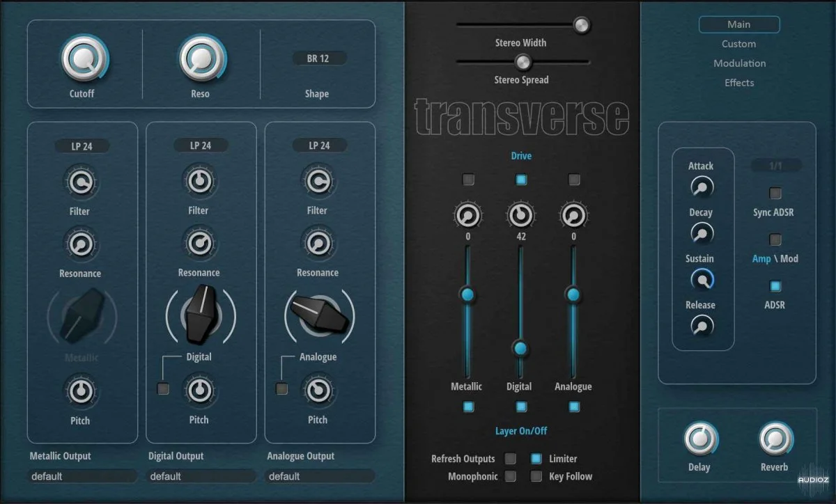Open Analogue Output default dropdown

tap(320, 476)
